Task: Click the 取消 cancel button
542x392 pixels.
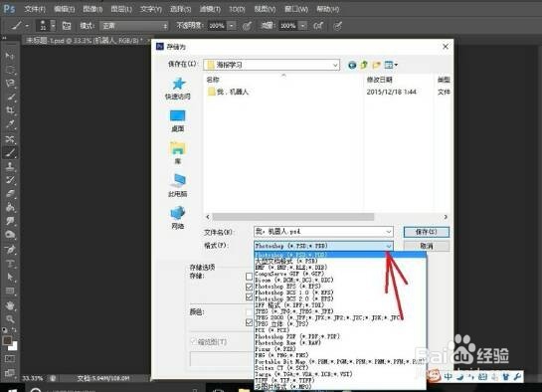Action: pyautogui.click(x=427, y=246)
